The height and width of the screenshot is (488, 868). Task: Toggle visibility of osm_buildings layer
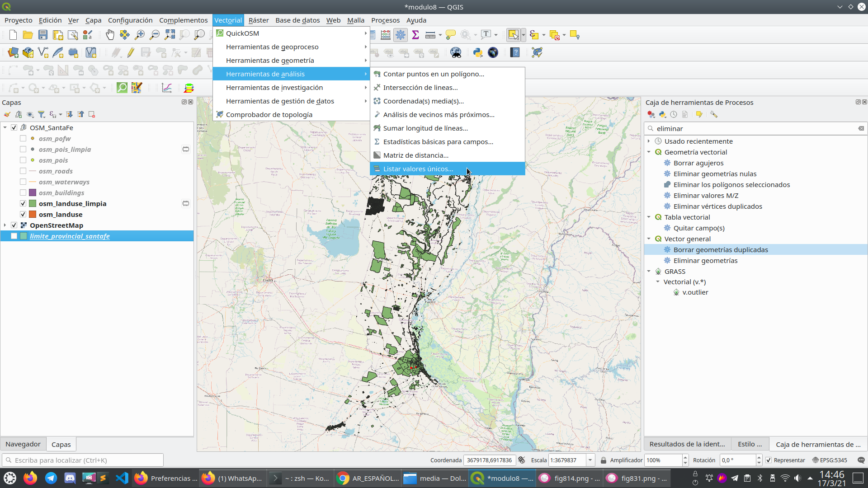coord(23,192)
